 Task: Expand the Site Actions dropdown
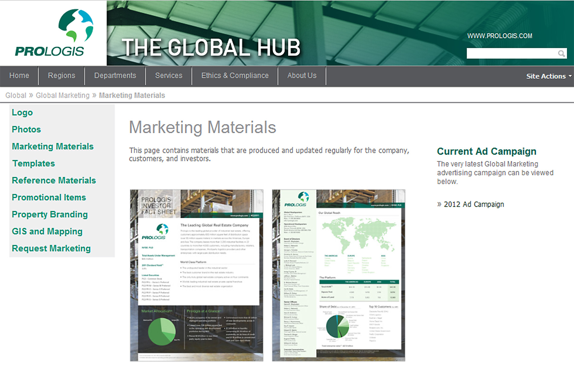tap(548, 76)
